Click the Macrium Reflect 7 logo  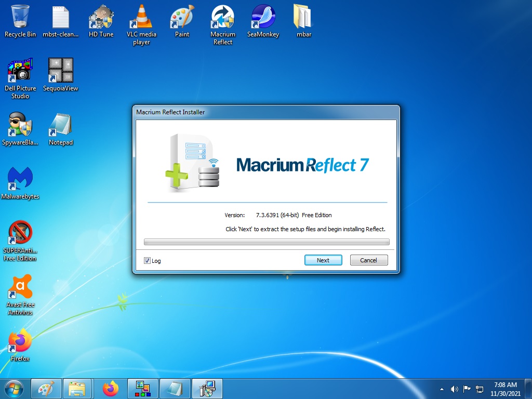(303, 165)
